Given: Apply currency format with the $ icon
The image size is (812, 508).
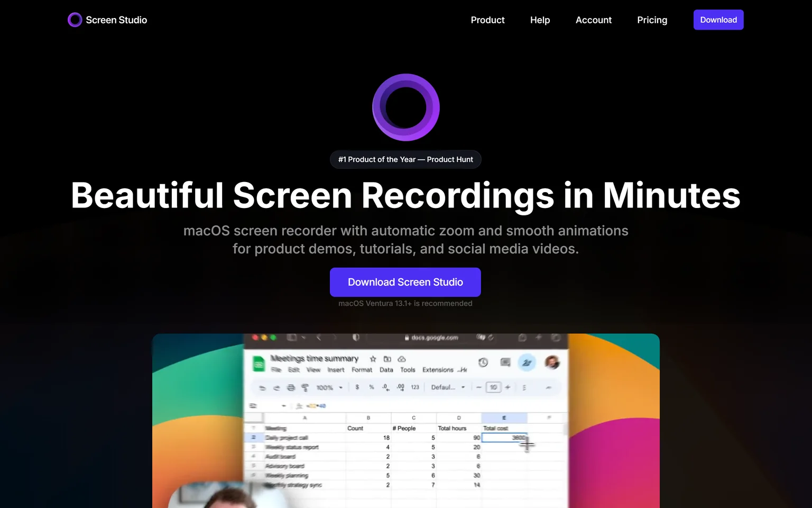Looking at the screenshot, I should [x=357, y=387].
